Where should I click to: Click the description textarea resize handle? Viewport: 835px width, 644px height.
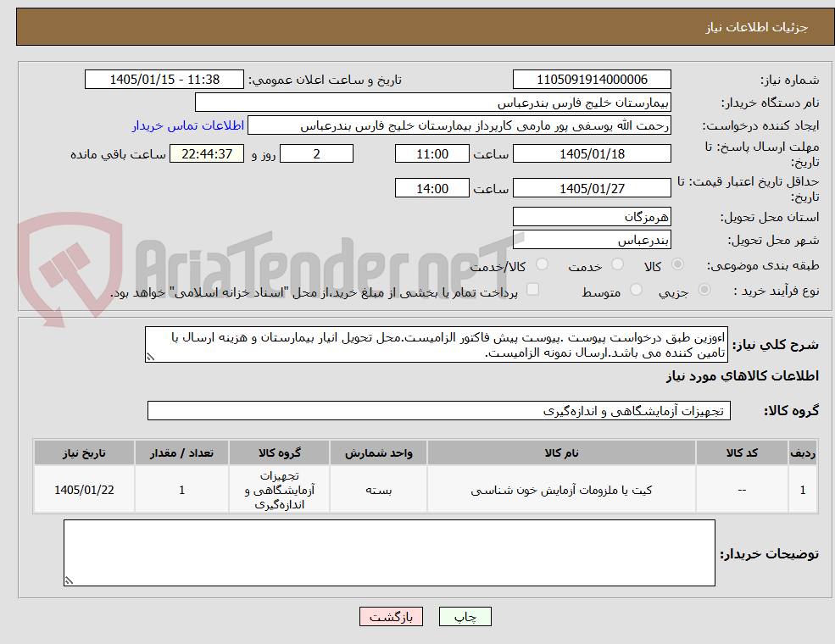pyautogui.click(x=150, y=357)
